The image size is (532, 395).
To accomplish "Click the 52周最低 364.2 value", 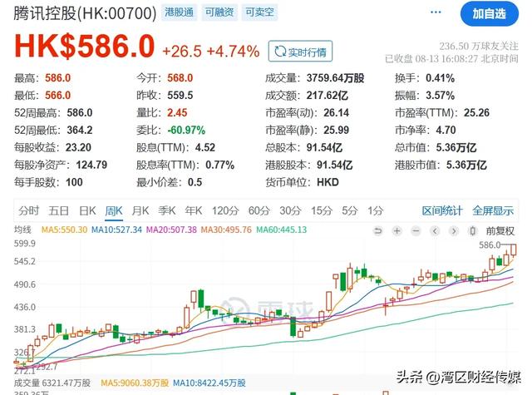I will [x=80, y=130].
